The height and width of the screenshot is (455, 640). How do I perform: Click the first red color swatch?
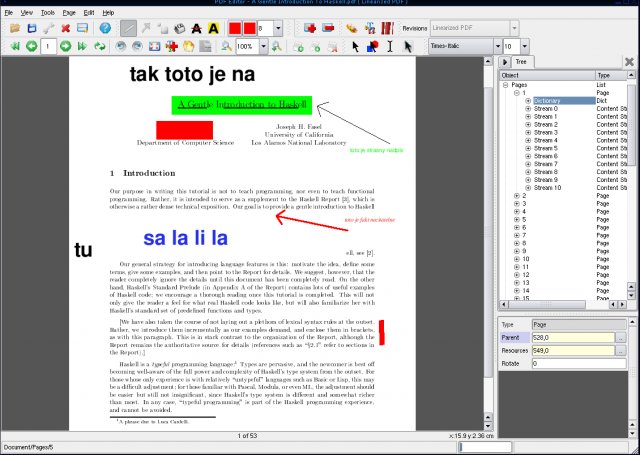238,28
